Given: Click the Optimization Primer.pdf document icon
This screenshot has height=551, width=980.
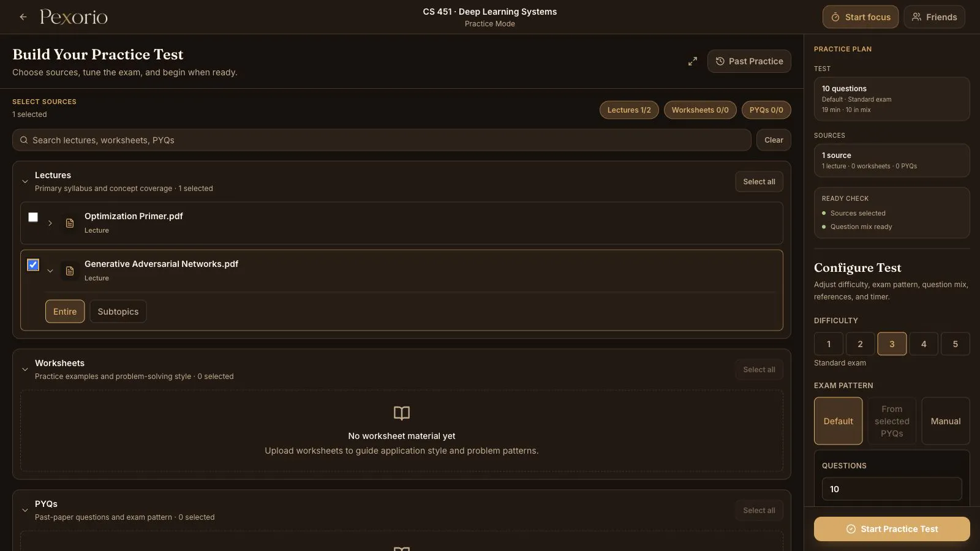Looking at the screenshot, I should 70,223.
